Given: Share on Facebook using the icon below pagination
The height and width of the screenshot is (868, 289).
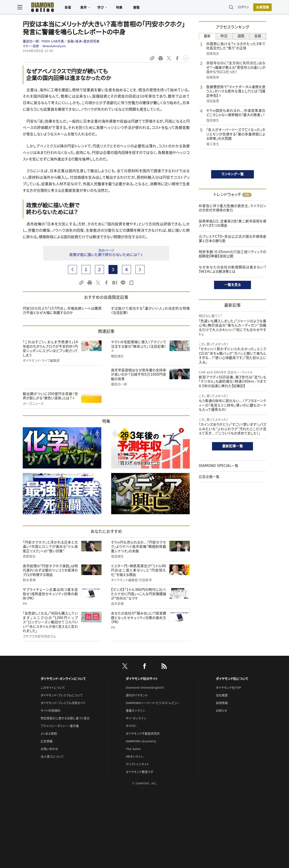Looking at the screenshot, I should (x=106, y=283).
